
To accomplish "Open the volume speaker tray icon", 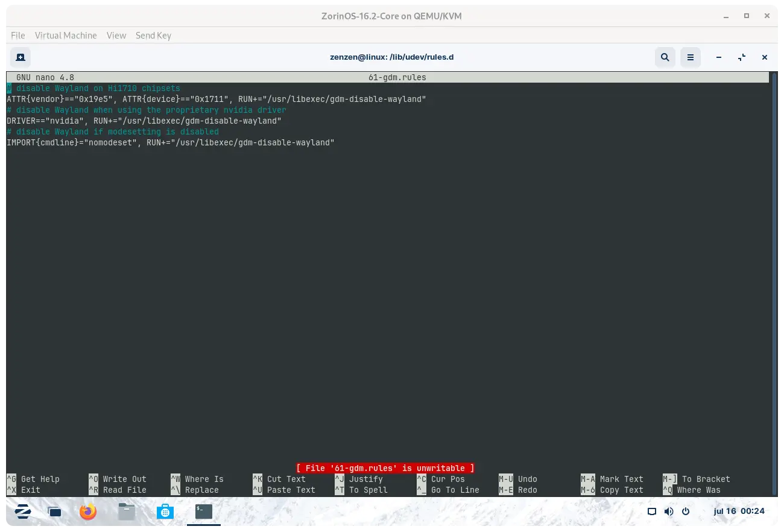I will [669, 511].
